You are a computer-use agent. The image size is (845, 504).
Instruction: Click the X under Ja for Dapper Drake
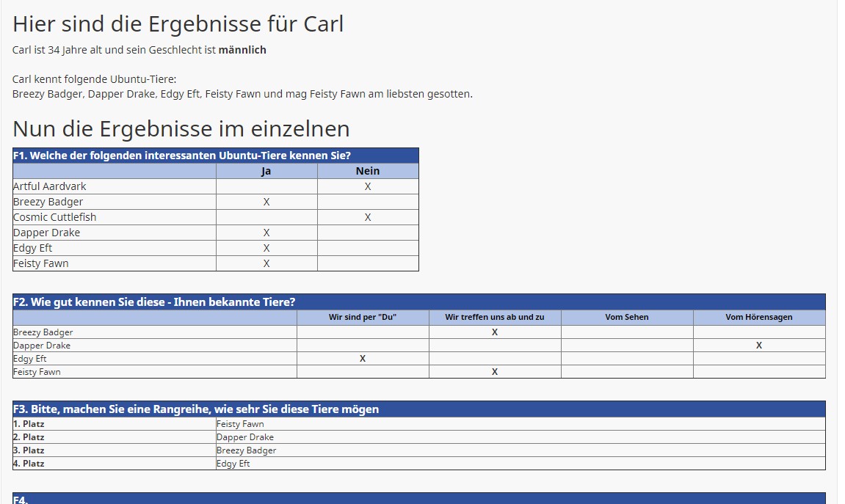(266, 233)
